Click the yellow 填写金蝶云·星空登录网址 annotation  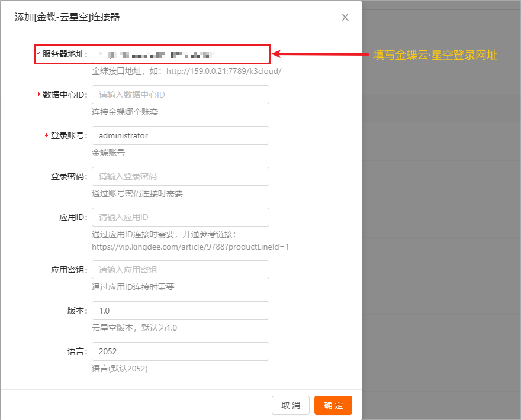click(435, 55)
